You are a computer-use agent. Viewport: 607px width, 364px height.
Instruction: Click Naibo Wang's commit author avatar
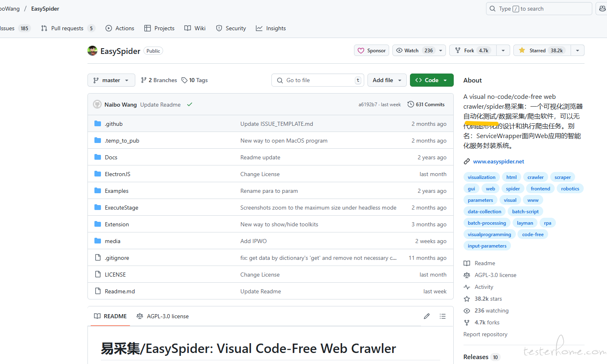(x=97, y=105)
